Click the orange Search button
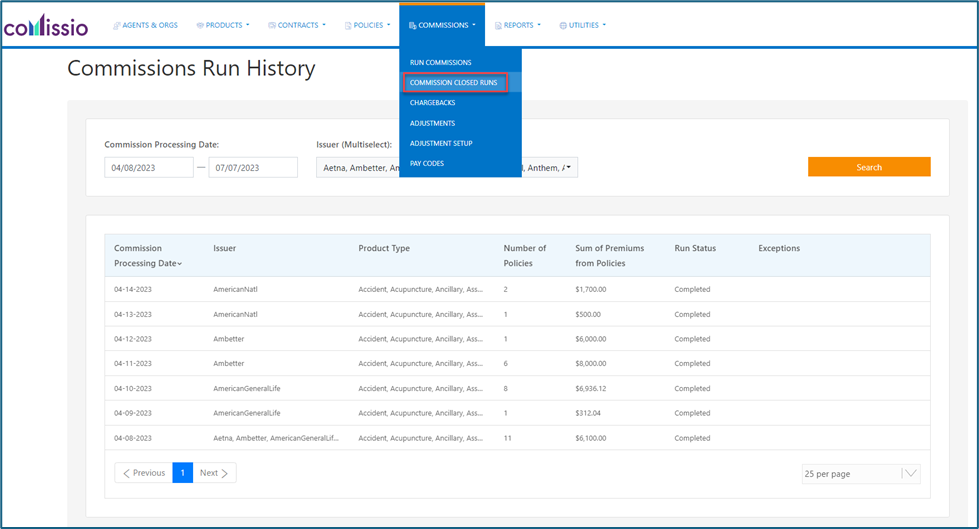Viewport: 979px width, 529px height. tap(868, 167)
